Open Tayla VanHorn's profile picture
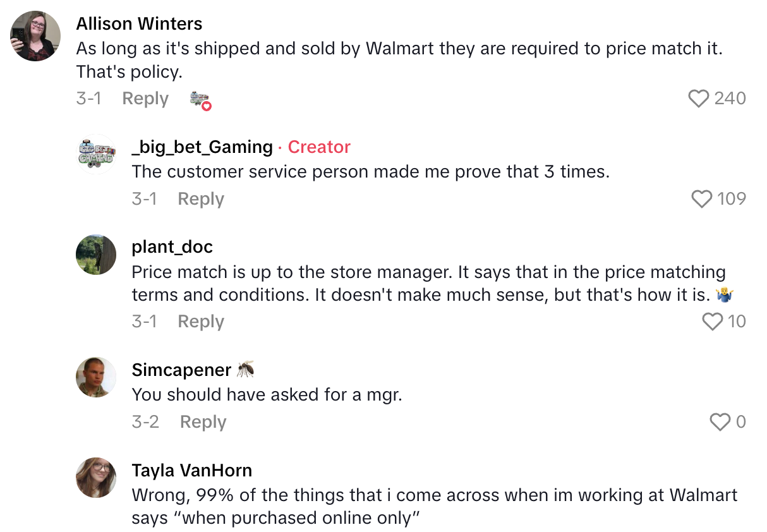Viewport: 767px width, 532px height. point(96,478)
